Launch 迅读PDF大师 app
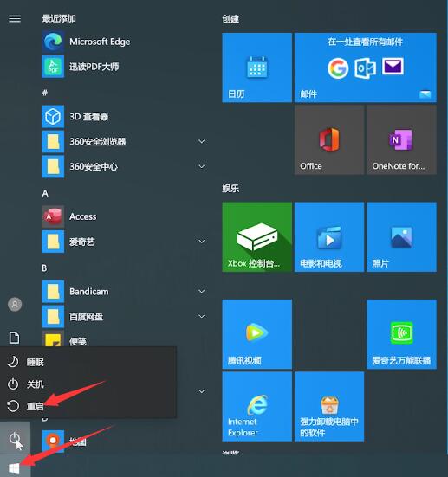The image size is (448, 477). click(x=123, y=67)
